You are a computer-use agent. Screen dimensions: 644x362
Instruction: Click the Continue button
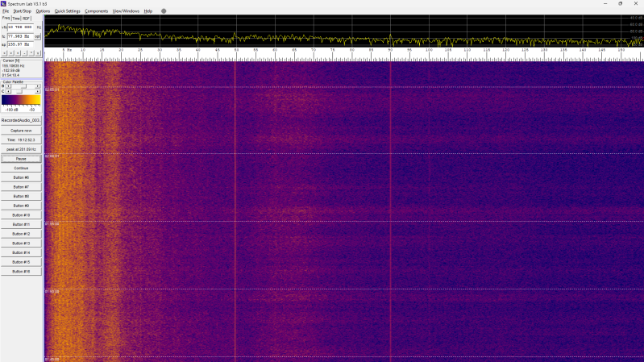21,168
